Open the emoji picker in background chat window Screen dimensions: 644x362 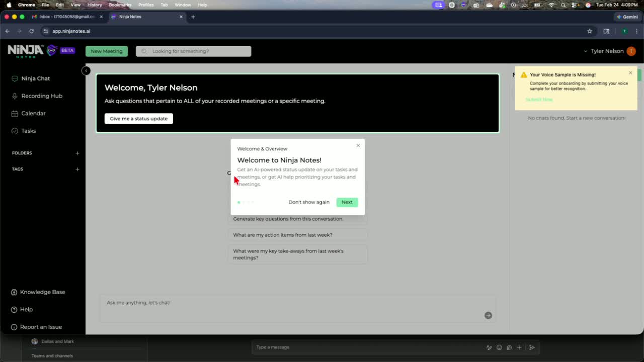point(499,347)
